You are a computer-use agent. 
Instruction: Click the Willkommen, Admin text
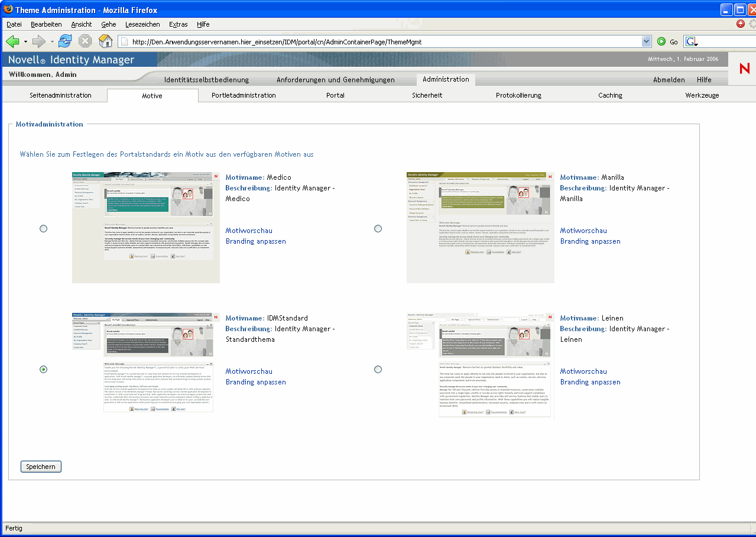tap(43, 75)
